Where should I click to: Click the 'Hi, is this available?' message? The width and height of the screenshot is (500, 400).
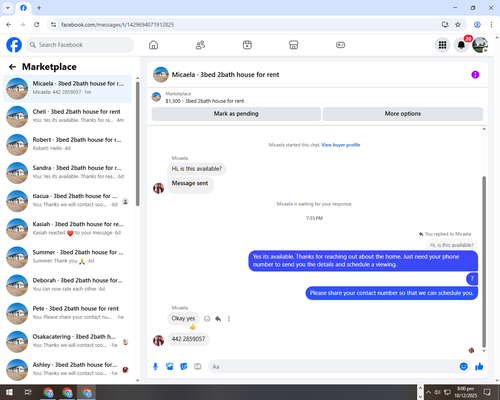[x=197, y=169]
